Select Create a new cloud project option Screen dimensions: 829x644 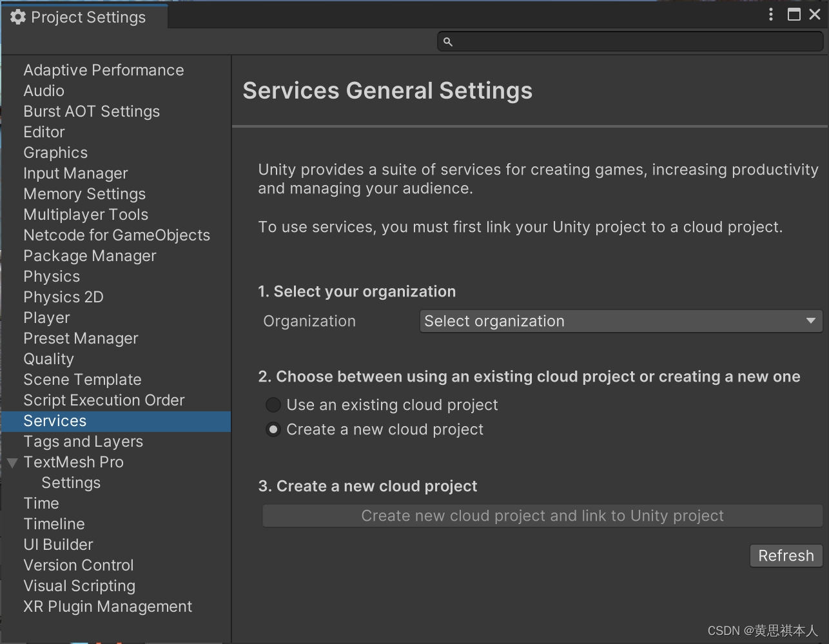tap(273, 429)
